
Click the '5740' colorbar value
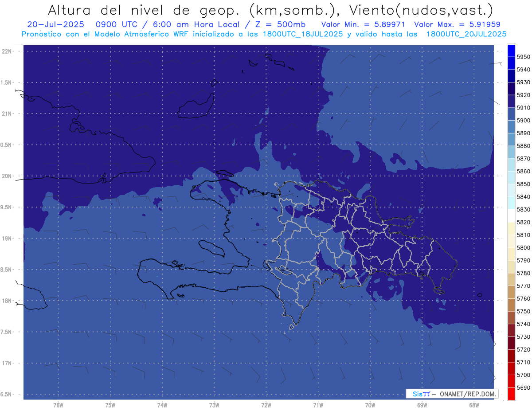524,324
